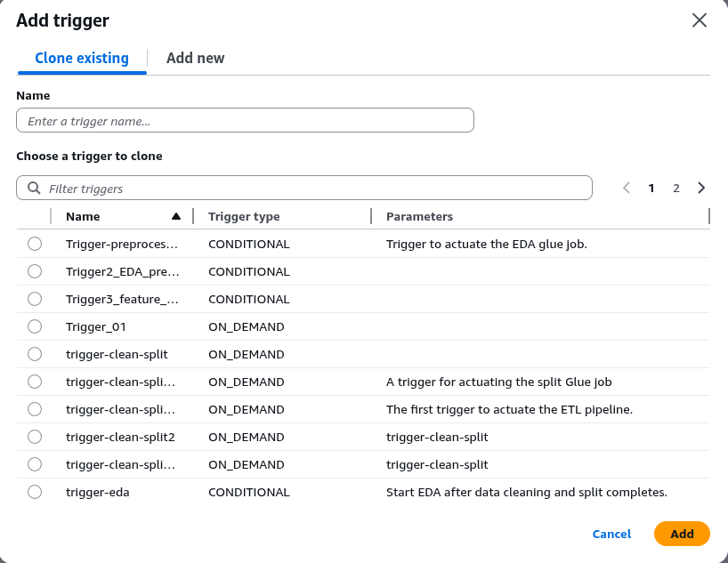Image resolution: width=728 pixels, height=563 pixels.
Task: Select Trigger3_feature_... radio button
Action: tap(35, 299)
